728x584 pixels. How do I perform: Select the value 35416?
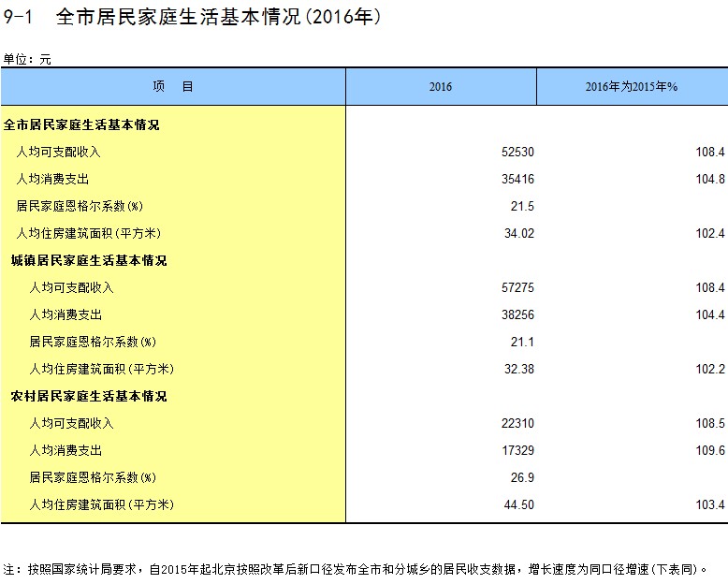[x=517, y=179]
